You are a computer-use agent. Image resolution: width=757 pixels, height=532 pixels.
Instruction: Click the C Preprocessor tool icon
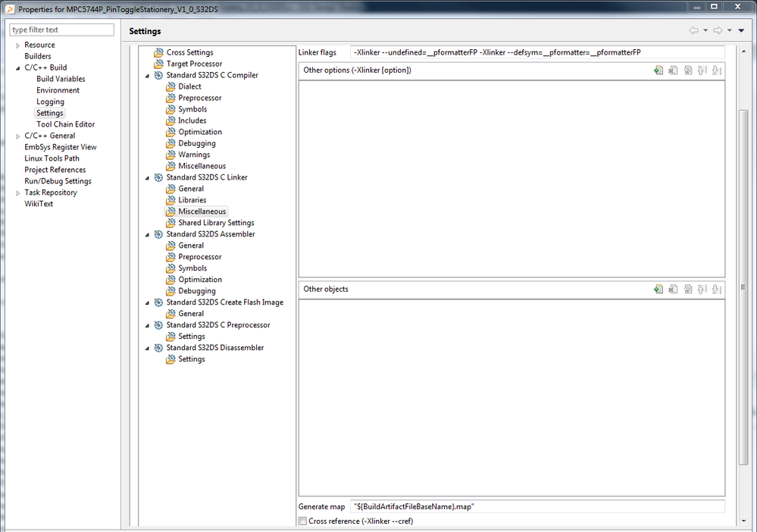(x=158, y=325)
